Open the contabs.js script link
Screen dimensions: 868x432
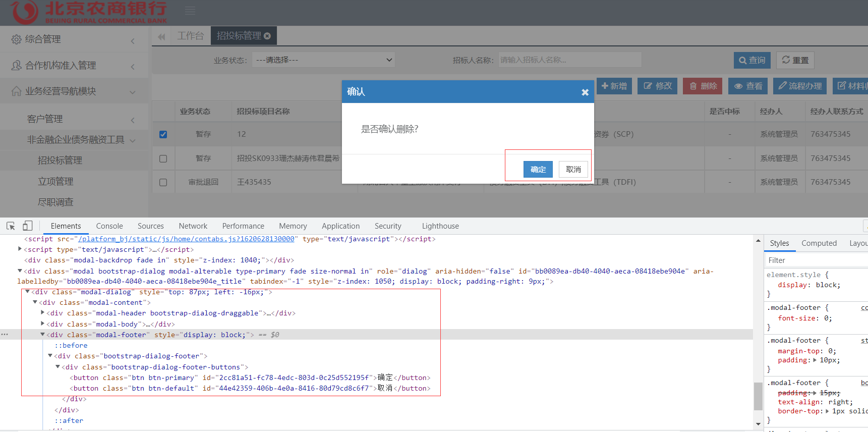point(186,239)
